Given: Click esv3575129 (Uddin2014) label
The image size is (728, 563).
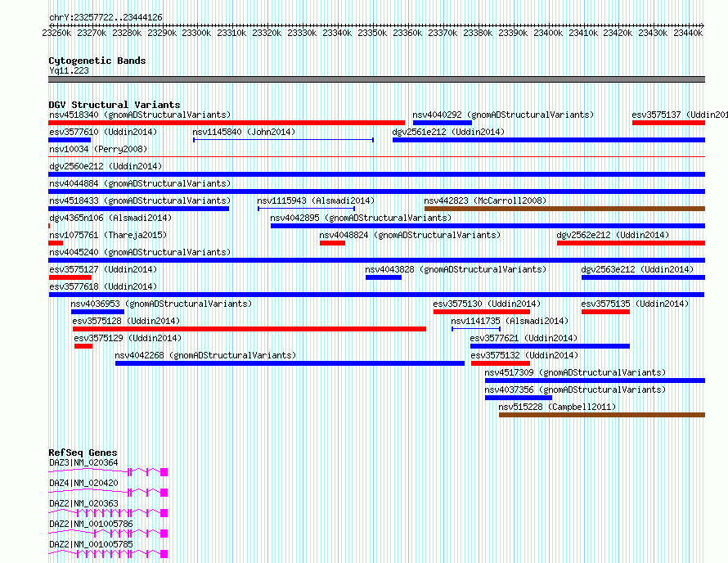Looking at the screenshot, I should tap(128, 338).
